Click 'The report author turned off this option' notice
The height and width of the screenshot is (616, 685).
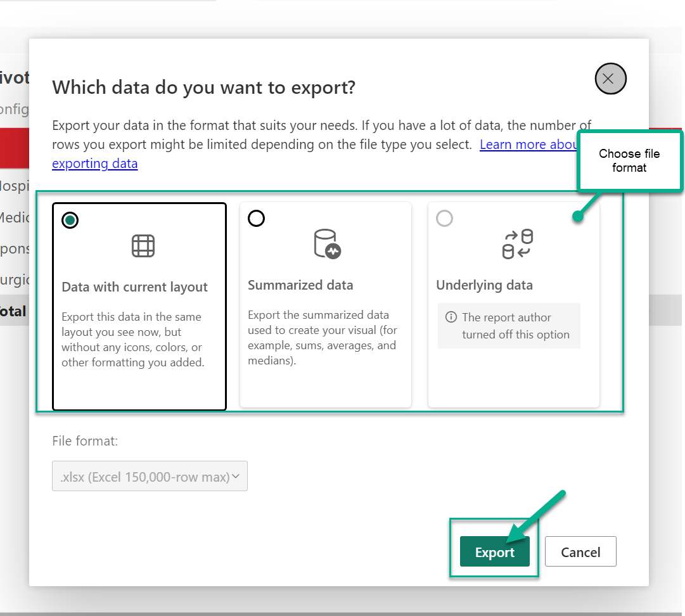click(509, 326)
